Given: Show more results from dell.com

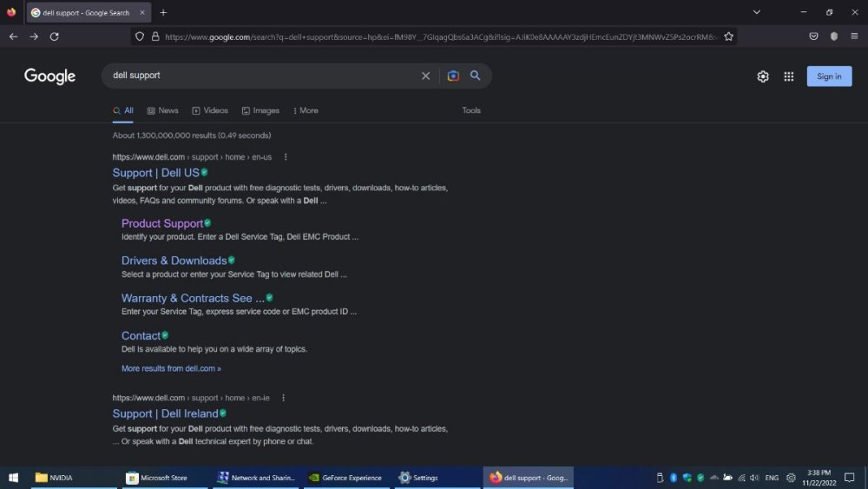Looking at the screenshot, I should click(171, 368).
